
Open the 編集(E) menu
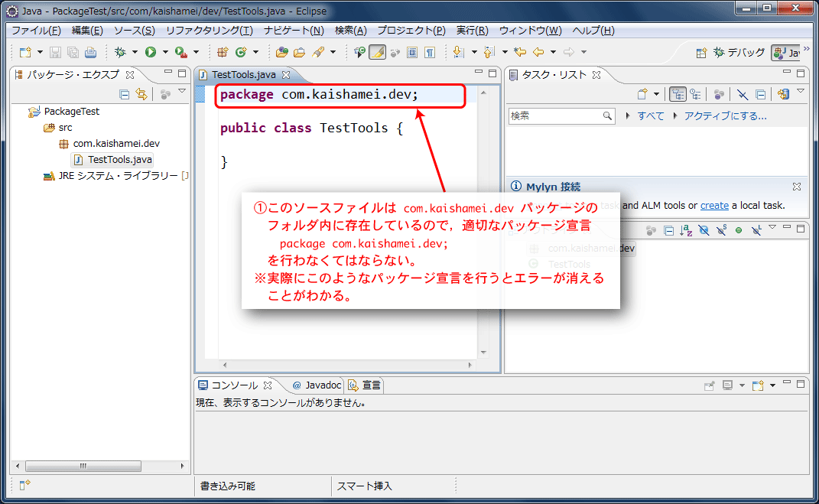(x=87, y=31)
